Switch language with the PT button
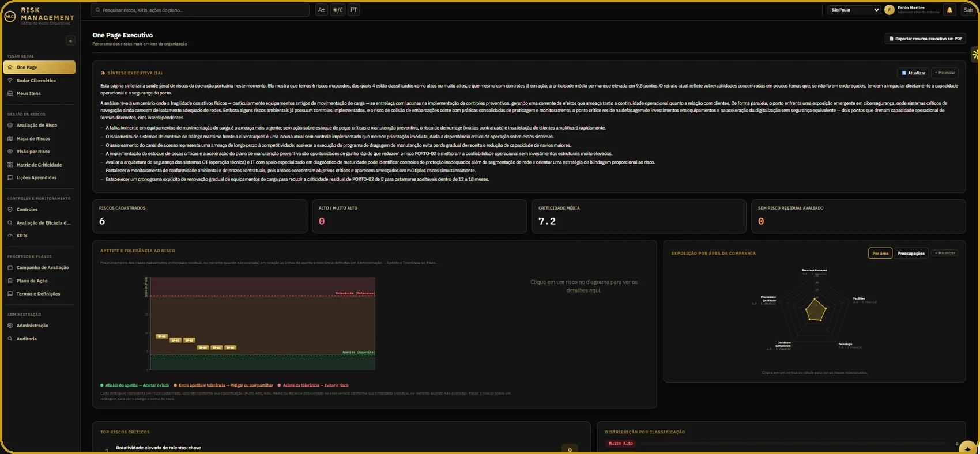This screenshot has height=454, width=980. tap(354, 10)
